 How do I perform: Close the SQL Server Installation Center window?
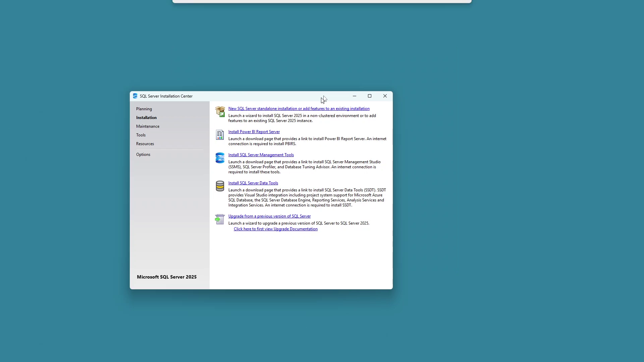[x=385, y=96]
